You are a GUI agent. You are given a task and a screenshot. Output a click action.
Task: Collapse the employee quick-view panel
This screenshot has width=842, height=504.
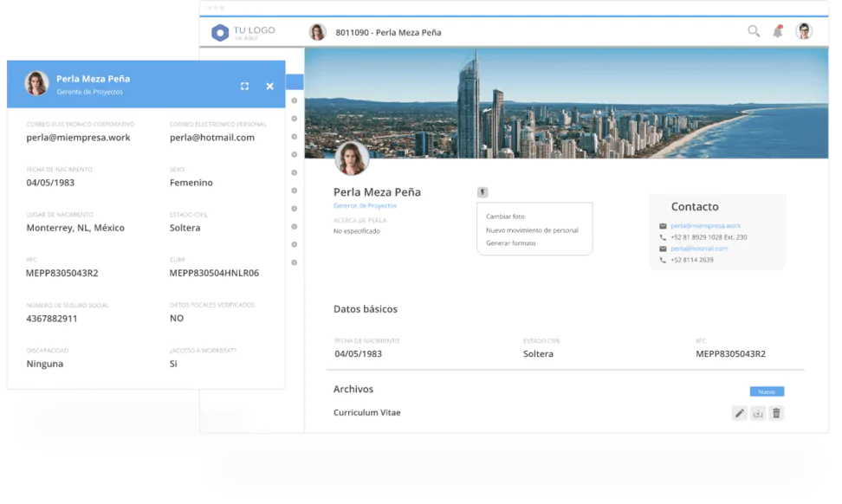(x=269, y=86)
